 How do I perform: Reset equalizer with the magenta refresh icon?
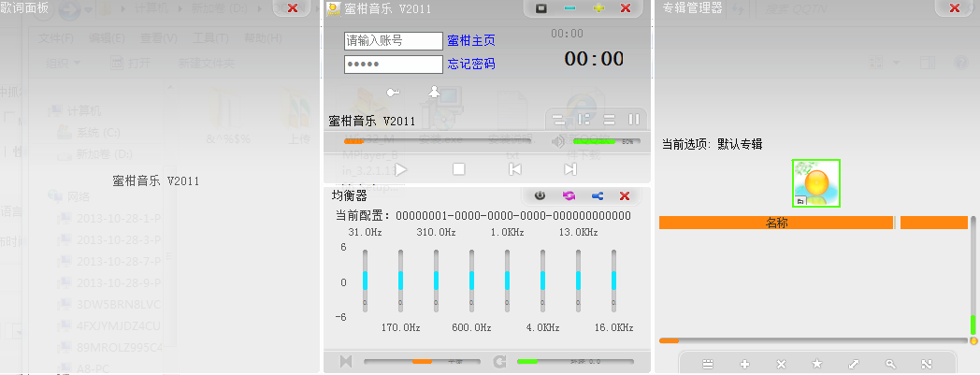tap(569, 195)
